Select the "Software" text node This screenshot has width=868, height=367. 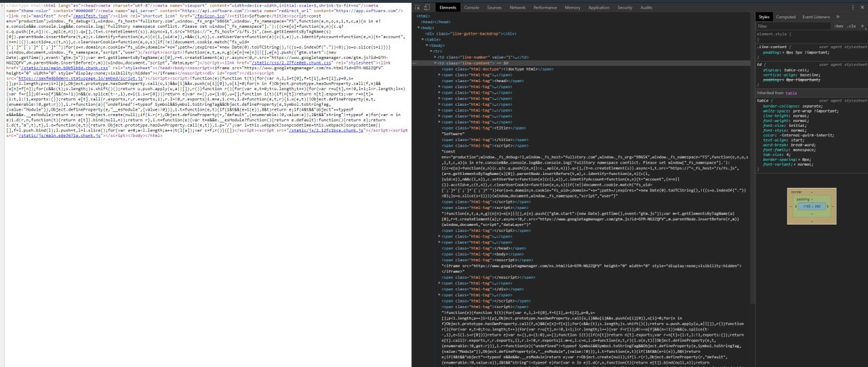coord(453,134)
